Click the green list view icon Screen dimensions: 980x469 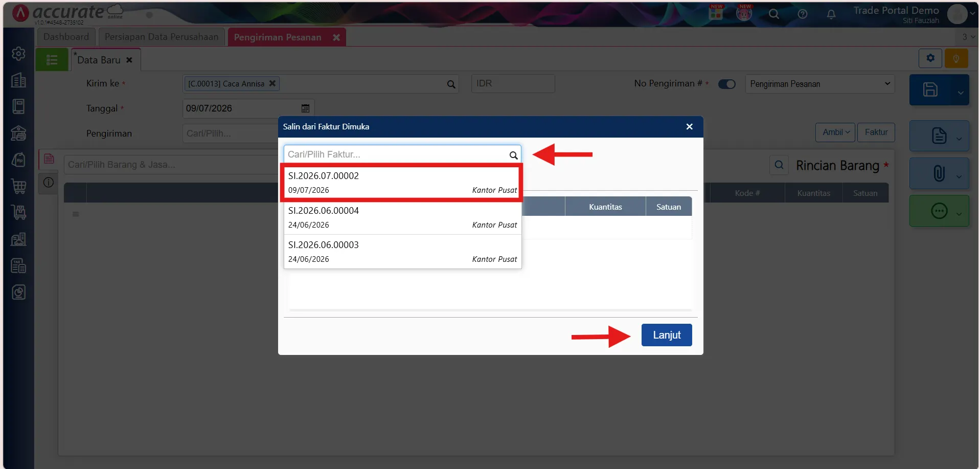pos(52,60)
